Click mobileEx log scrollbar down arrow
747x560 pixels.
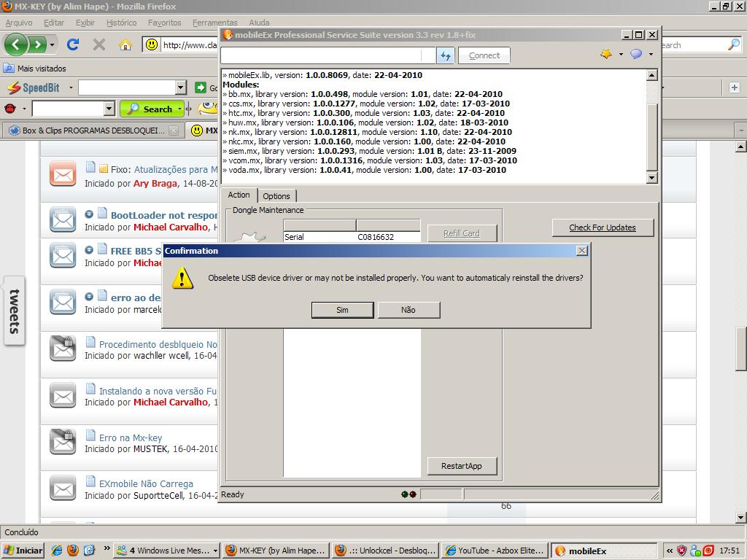click(x=651, y=178)
